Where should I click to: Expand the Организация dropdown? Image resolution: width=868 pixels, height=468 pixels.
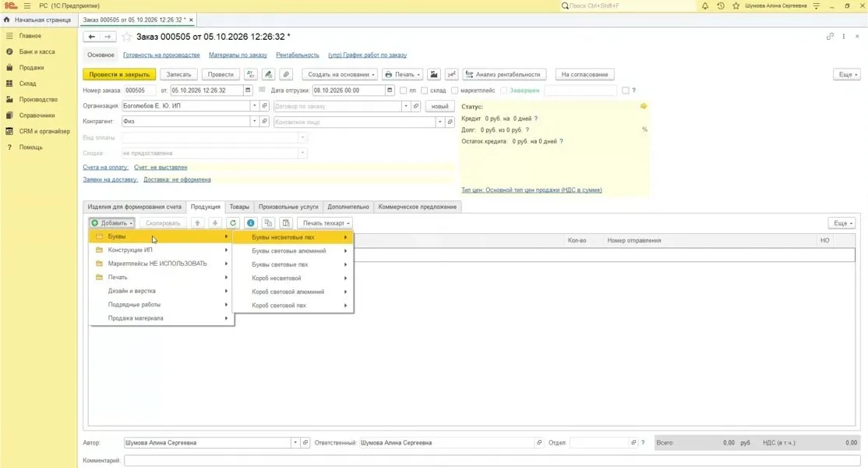tap(255, 106)
